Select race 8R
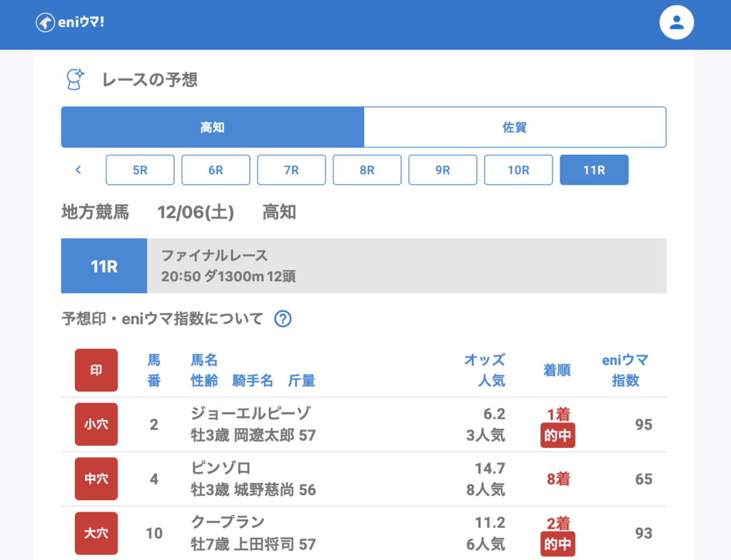The width and height of the screenshot is (731, 560). [x=367, y=170]
